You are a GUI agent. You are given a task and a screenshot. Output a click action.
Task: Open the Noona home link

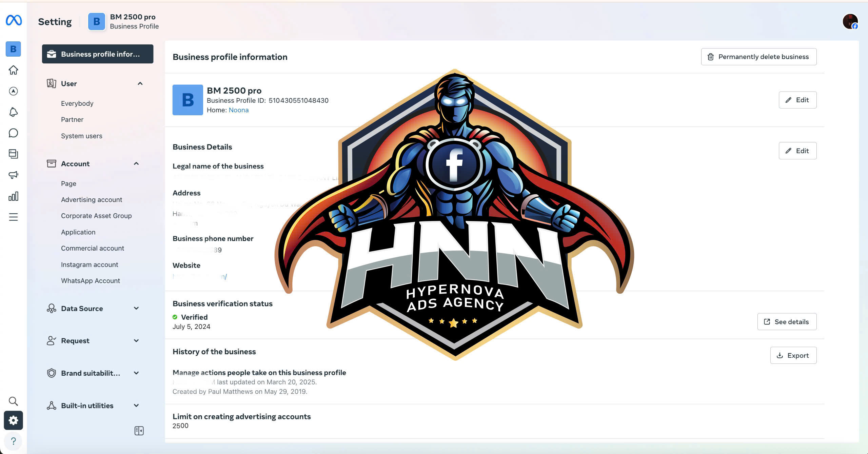click(239, 110)
